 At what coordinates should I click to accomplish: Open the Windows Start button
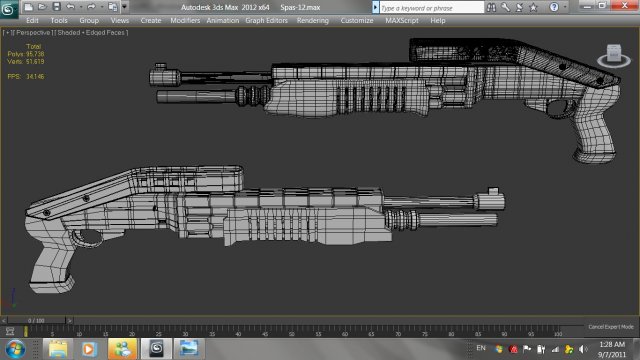coord(15,349)
